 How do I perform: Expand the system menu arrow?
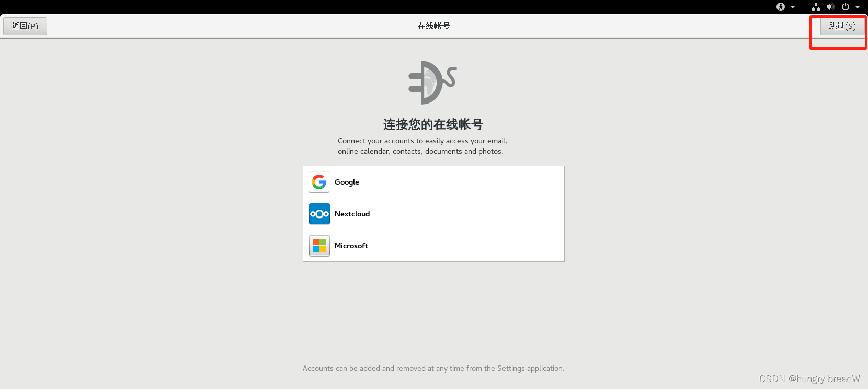pos(858,7)
